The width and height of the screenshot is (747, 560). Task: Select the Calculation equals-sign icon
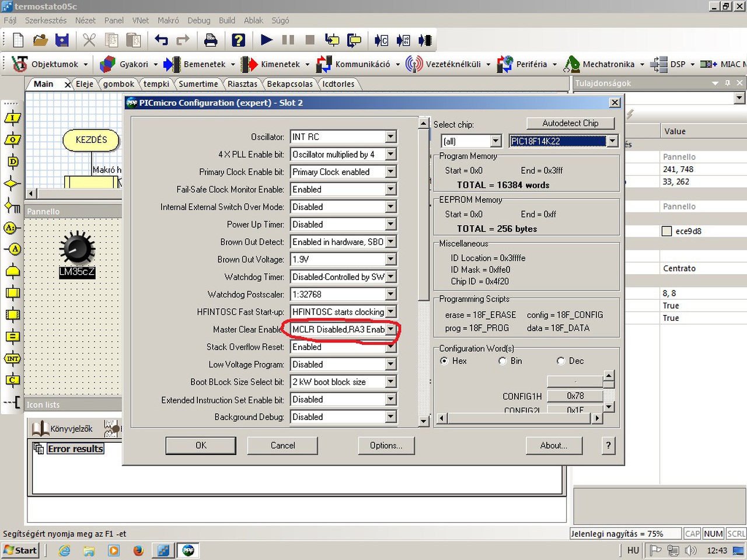pyautogui.click(x=12, y=337)
